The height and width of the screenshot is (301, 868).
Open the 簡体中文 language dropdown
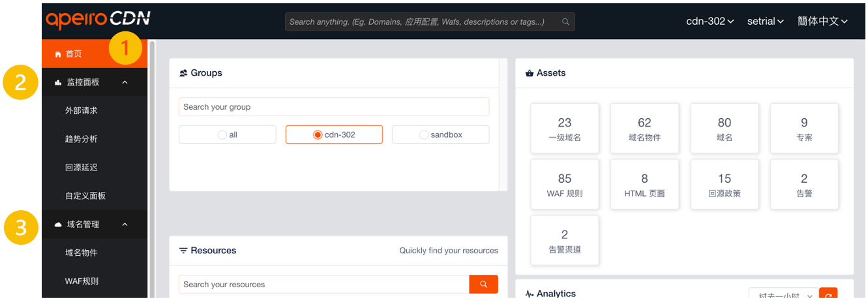822,21
